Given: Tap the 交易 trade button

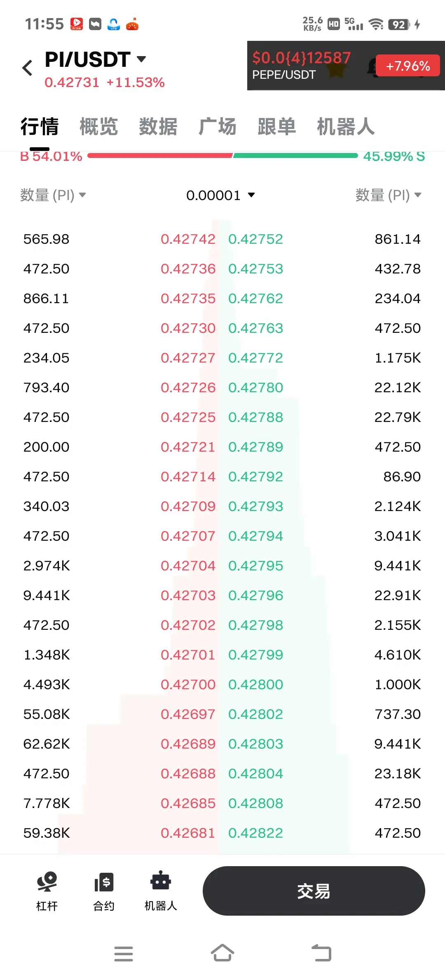Looking at the screenshot, I should coord(314,891).
